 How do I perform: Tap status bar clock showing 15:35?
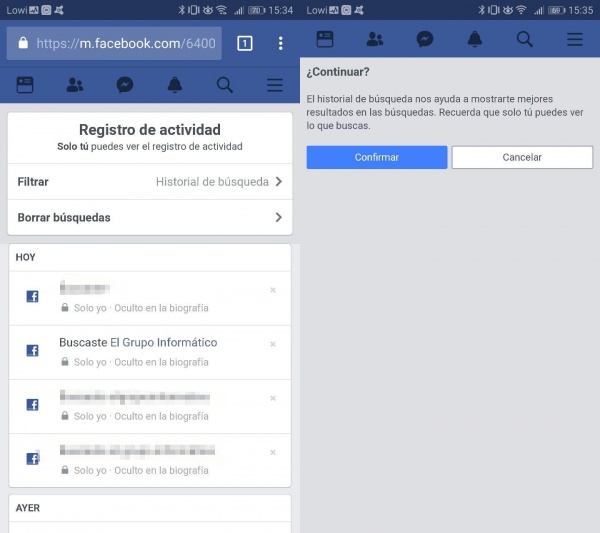(580, 10)
